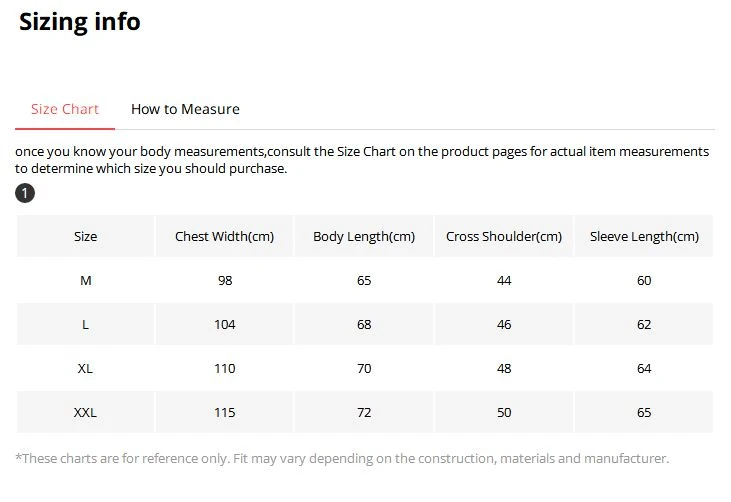The image size is (731, 502).
Task: Click the Cross Shoulder(cm) column header
Action: [504, 237]
